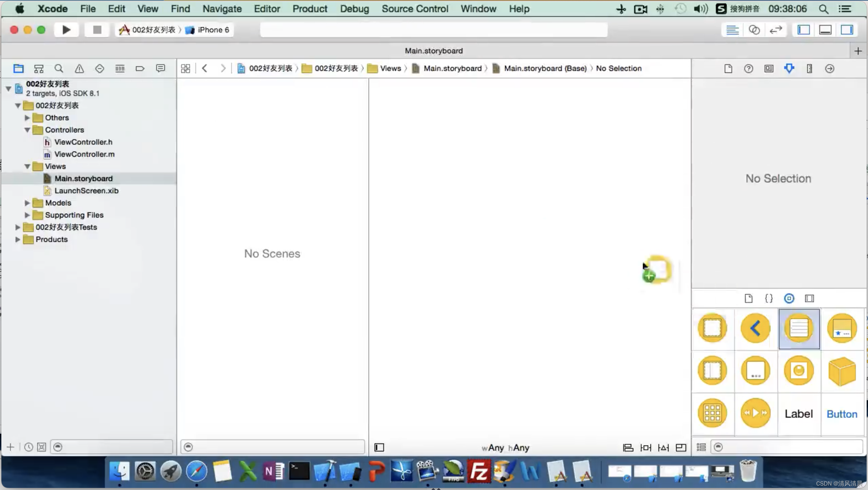
Task: Show the Project navigator
Action: pyautogui.click(x=18, y=69)
